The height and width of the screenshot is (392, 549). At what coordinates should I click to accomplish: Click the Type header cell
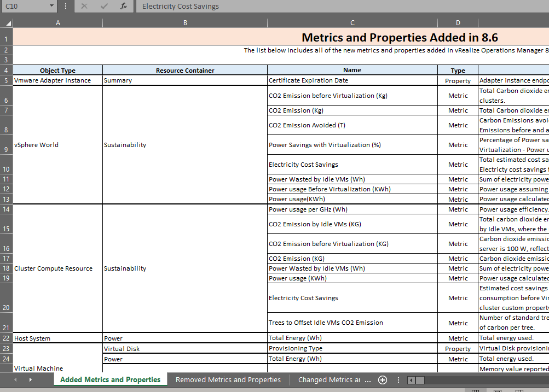click(458, 70)
